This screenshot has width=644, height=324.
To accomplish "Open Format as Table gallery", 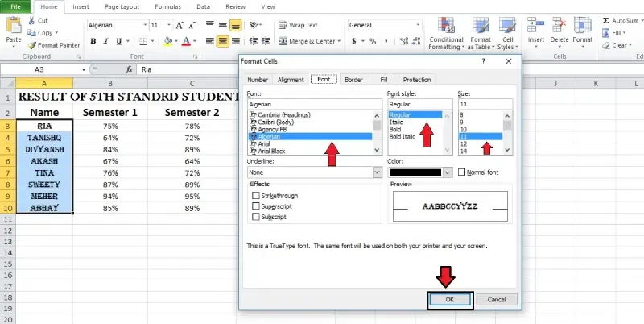I will tap(481, 34).
